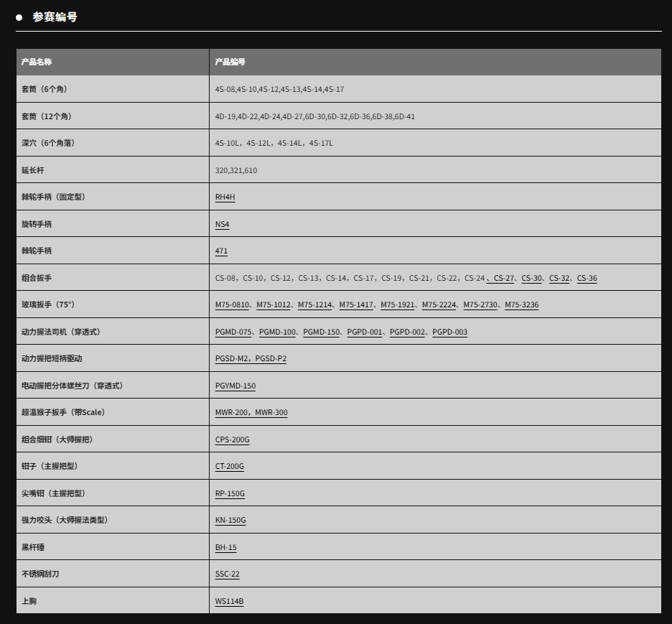Click the KN-150G product link
672x624 pixels.
pos(230,520)
